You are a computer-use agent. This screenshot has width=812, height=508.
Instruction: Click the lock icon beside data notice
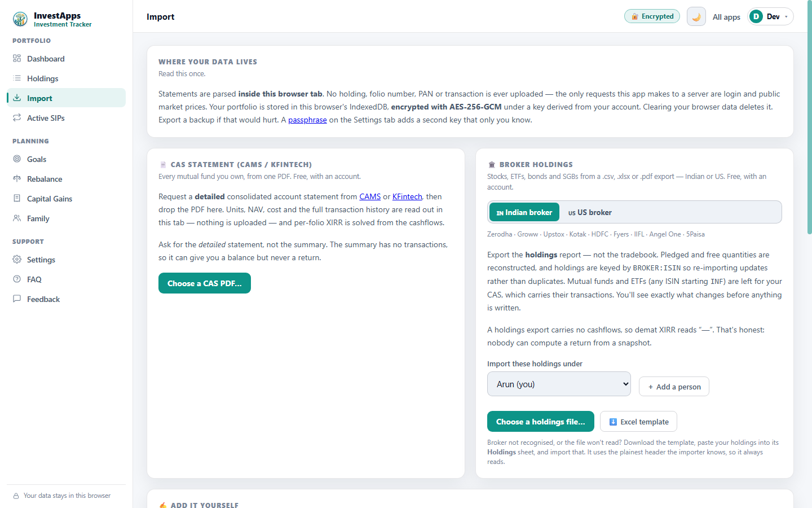(x=16, y=496)
